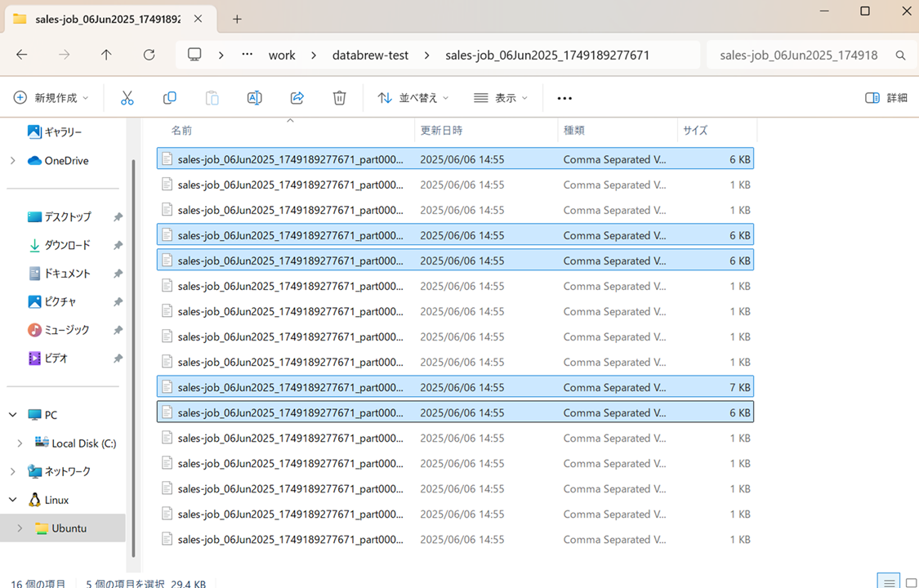Image resolution: width=919 pixels, height=588 pixels.
Task: Go up one folder level
Action: (106, 55)
